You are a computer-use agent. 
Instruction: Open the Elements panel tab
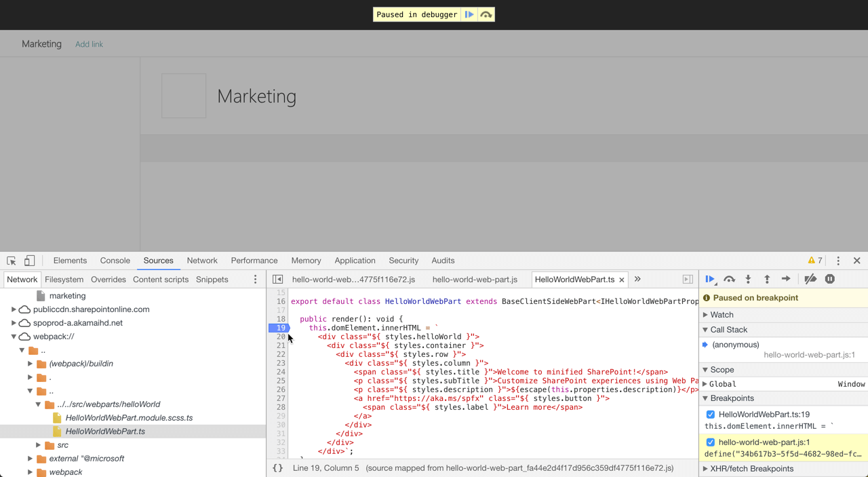[70, 261]
